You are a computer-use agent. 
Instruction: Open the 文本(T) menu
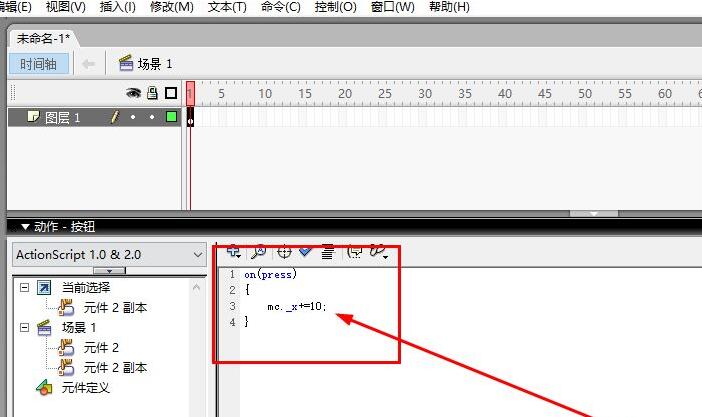pyautogui.click(x=227, y=7)
